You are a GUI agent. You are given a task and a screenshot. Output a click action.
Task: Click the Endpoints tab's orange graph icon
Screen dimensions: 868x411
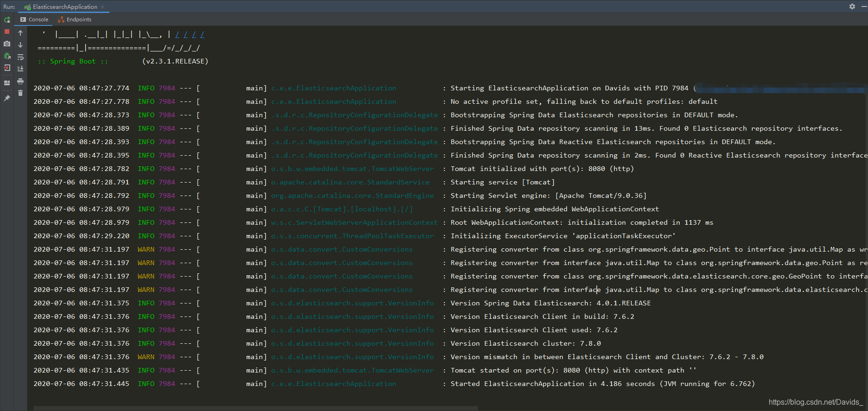61,19
